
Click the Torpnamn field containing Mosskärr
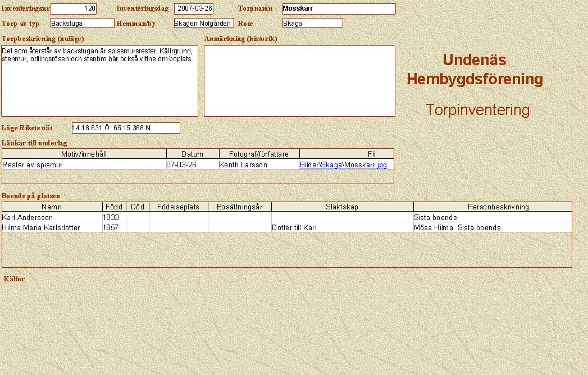(339, 9)
